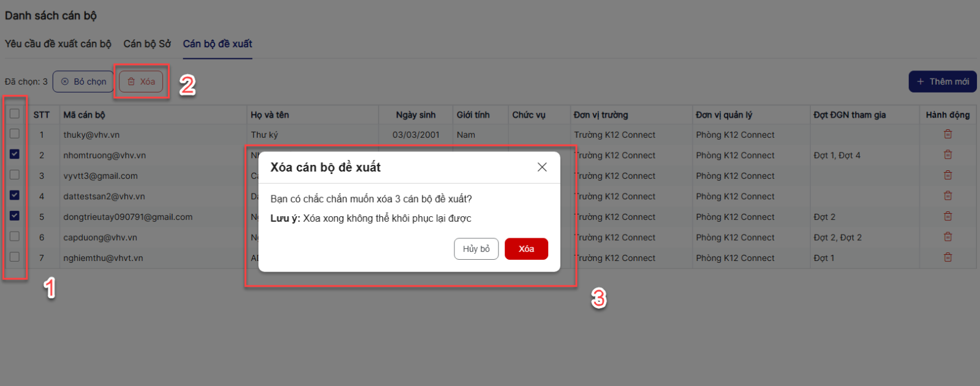Click trash icon for vyvtt3@gmail.com row
The width and height of the screenshot is (980, 386).
point(948,175)
